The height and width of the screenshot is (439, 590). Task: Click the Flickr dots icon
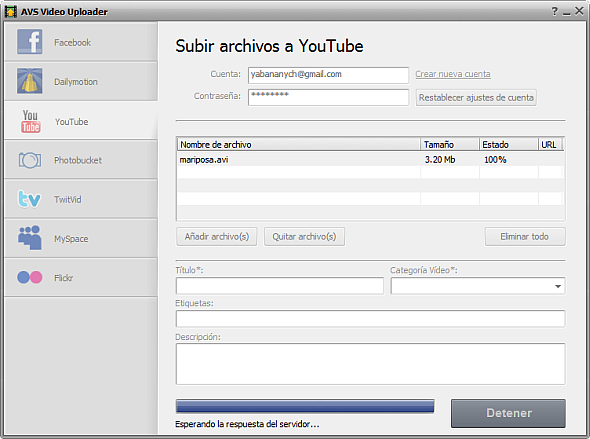tap(30, 277)
